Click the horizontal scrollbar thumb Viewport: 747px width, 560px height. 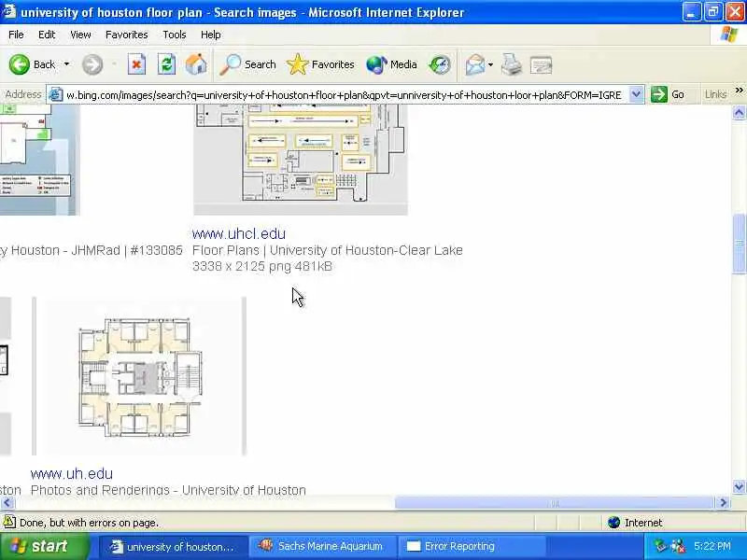click(x=555, y=503)
